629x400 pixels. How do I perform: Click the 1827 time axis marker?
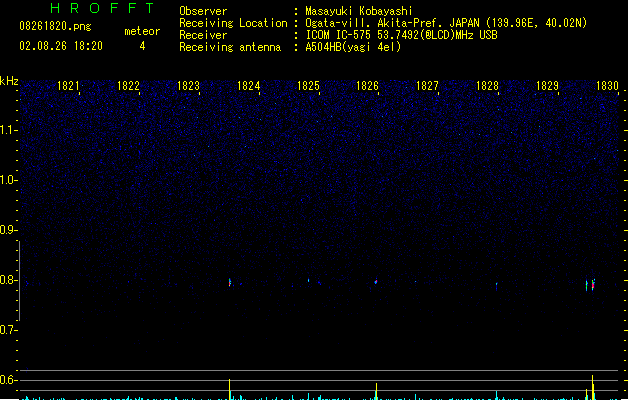pyautogui.click(x=427, y=86)
